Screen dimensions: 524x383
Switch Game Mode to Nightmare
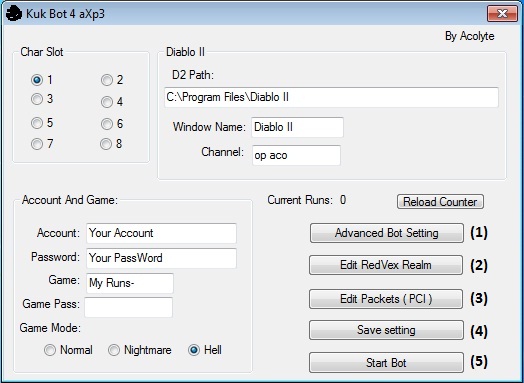click(114, 350)
